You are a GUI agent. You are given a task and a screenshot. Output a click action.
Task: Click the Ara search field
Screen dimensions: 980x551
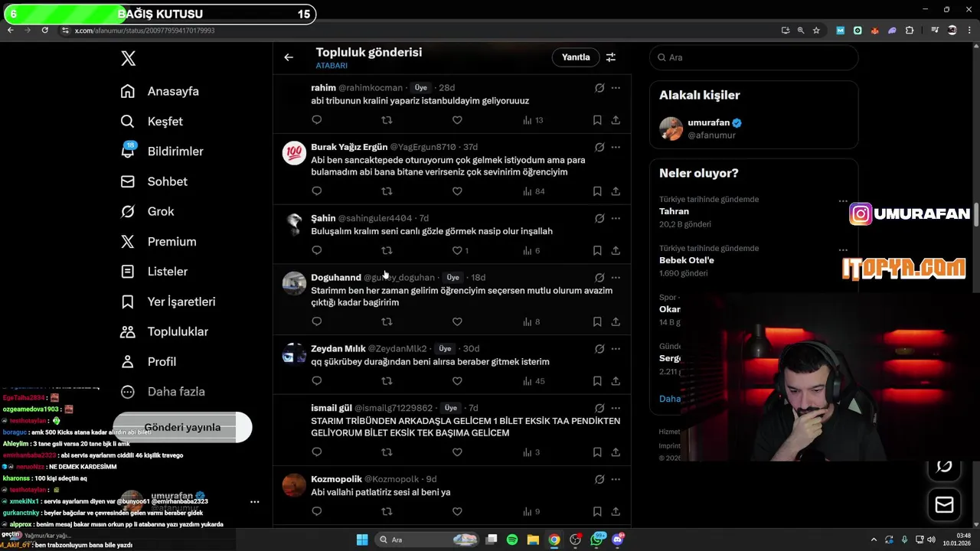(754, 57)
